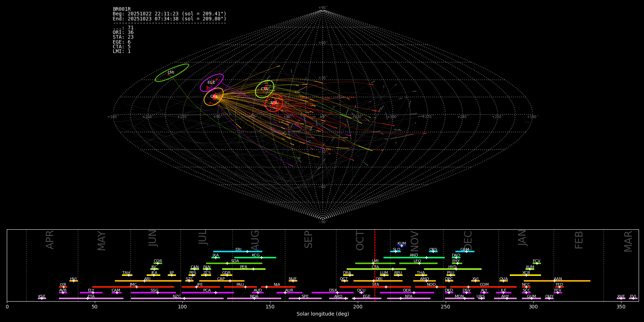
Task: Click the KCG shower bar in timeline
Action: (x=255, y=257)
